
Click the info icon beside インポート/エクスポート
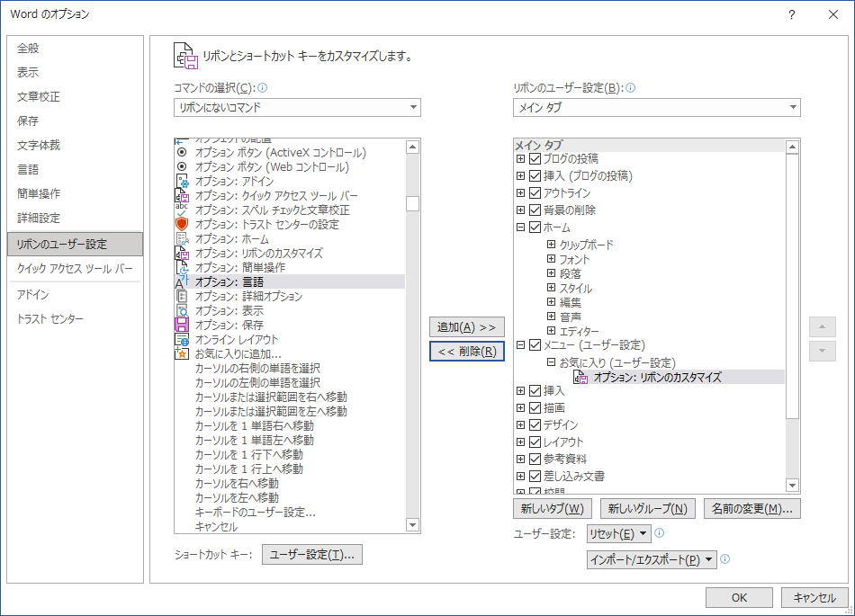tap(724, 558)
